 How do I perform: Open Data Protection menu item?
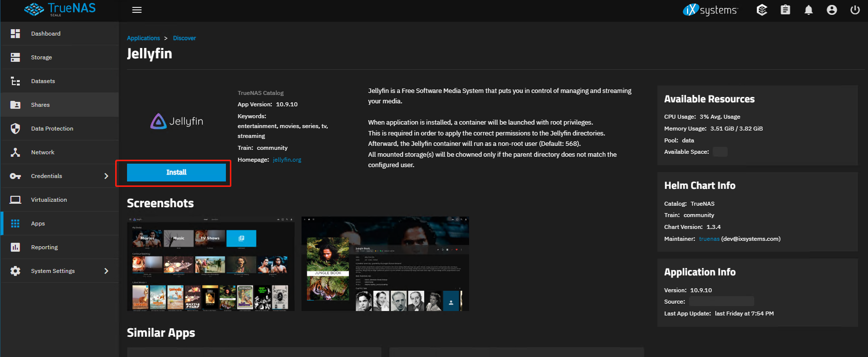coord(60,129)
